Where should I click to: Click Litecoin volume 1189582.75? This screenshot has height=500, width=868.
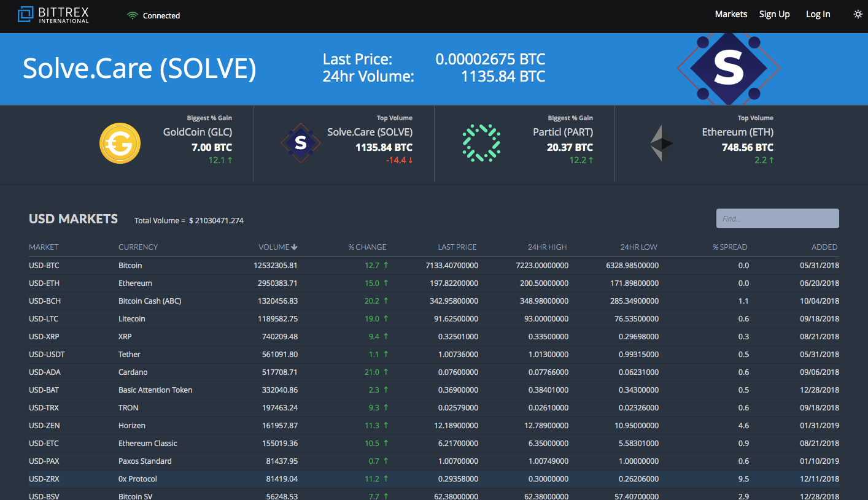278,319
